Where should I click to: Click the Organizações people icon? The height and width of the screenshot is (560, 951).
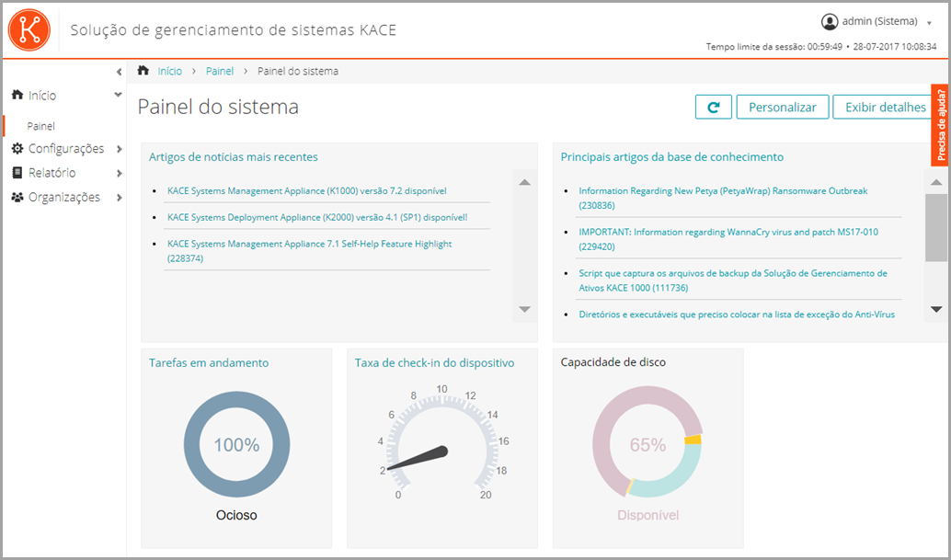pyautogui.click(x=16, y=196)
